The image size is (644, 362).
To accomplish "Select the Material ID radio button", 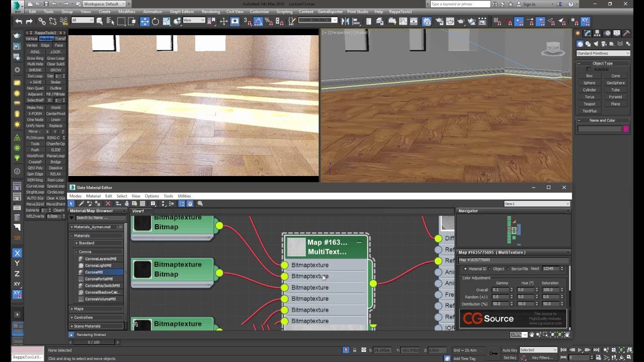I will coord(465,269).
